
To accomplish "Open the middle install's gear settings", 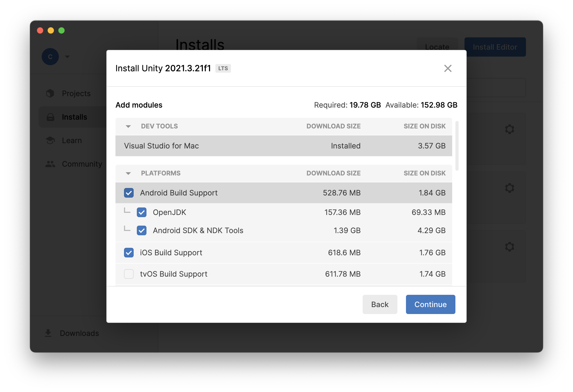I will 509,188.
